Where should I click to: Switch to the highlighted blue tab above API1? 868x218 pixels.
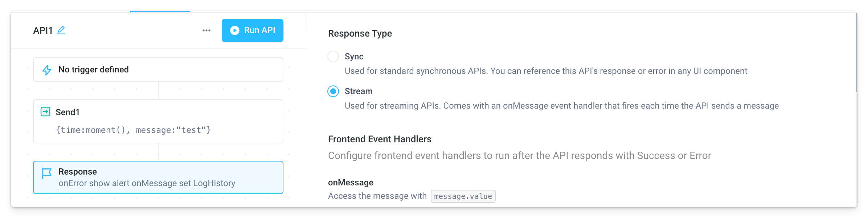(x=160, y=11)
